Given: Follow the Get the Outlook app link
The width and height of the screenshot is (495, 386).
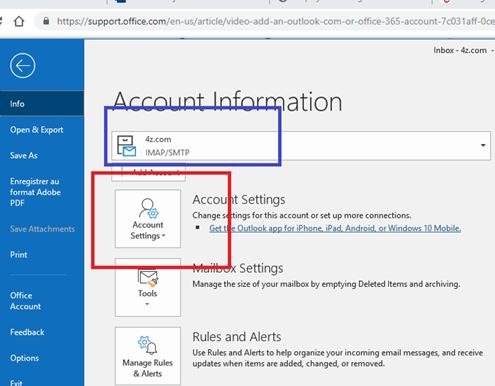Looking at the screenshot, I should tap(335, 228).
